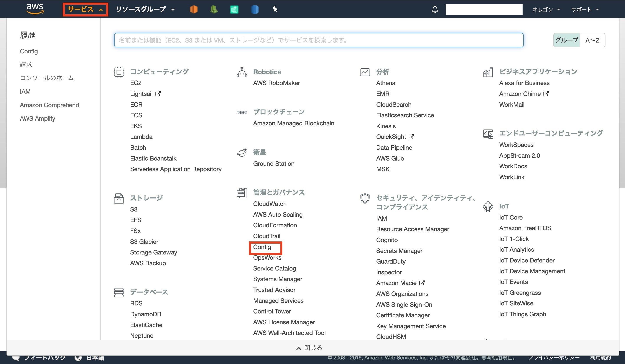625x364 pixels.
Task: Click the external link icon beside QuickSight
Action: [411, 137]
